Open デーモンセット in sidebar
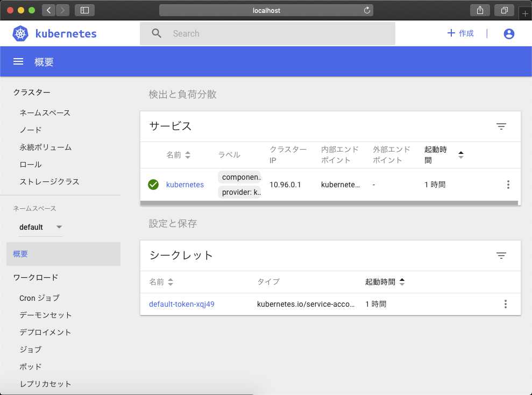The image size is (532, 395). pos(46,315)
